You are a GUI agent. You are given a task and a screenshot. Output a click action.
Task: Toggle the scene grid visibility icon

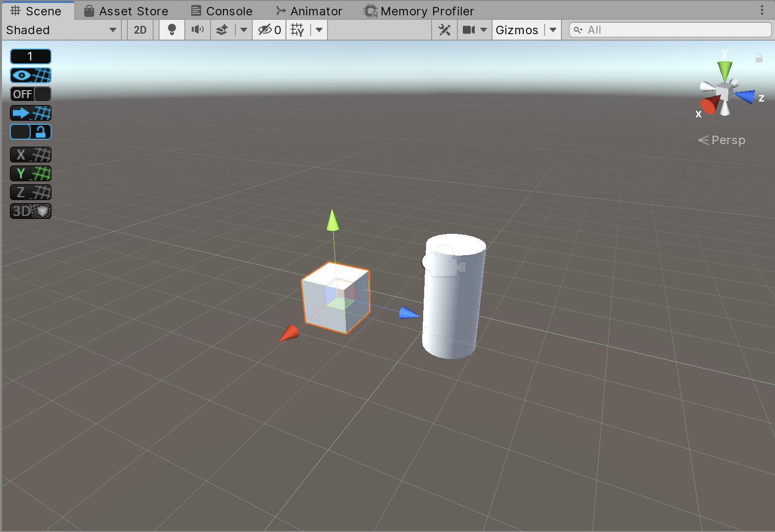click(297, 30)
